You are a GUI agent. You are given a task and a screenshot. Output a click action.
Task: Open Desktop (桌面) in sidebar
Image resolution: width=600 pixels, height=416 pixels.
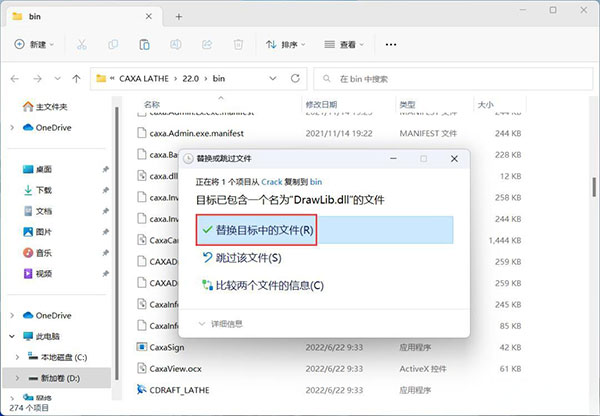(x=38, y=169)
